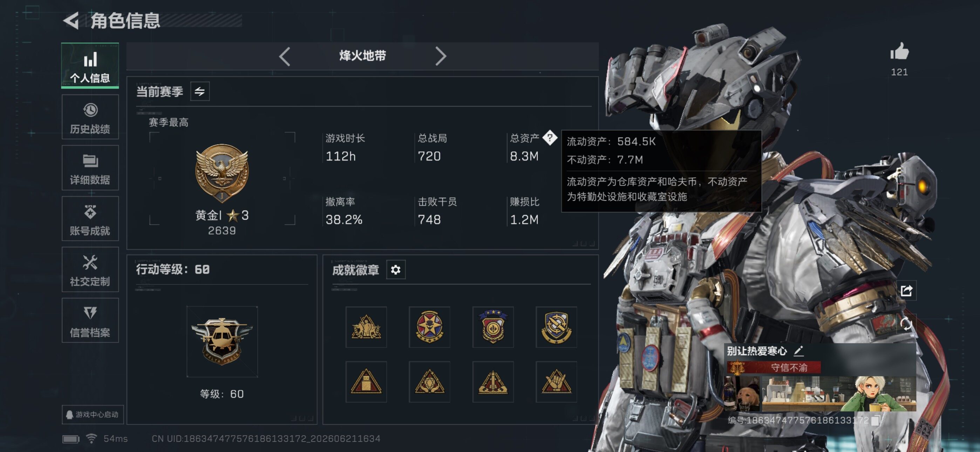
Task: Select the helicopter level 60 badge
Action: (222, 341)
